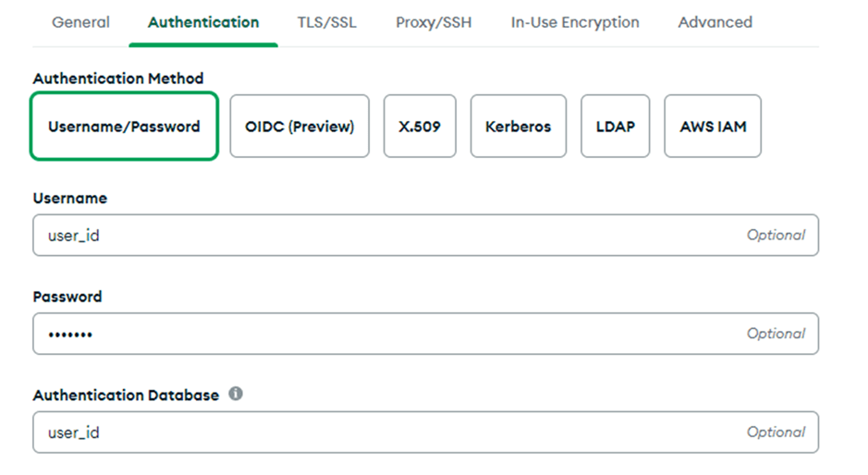Click into the Username input field
This screenshot has height=475, width=868.
click(x=388, y=236)
